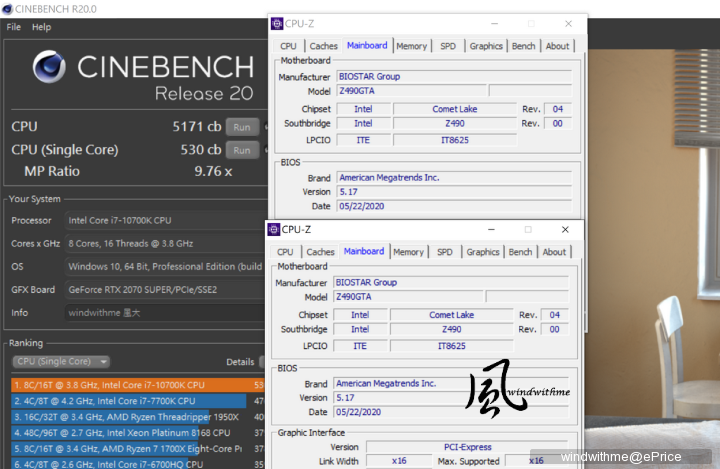Select ranking row Intel Xeon Platinum 8168
This screenshot has height=469, width=720.
tap(138, 433)
